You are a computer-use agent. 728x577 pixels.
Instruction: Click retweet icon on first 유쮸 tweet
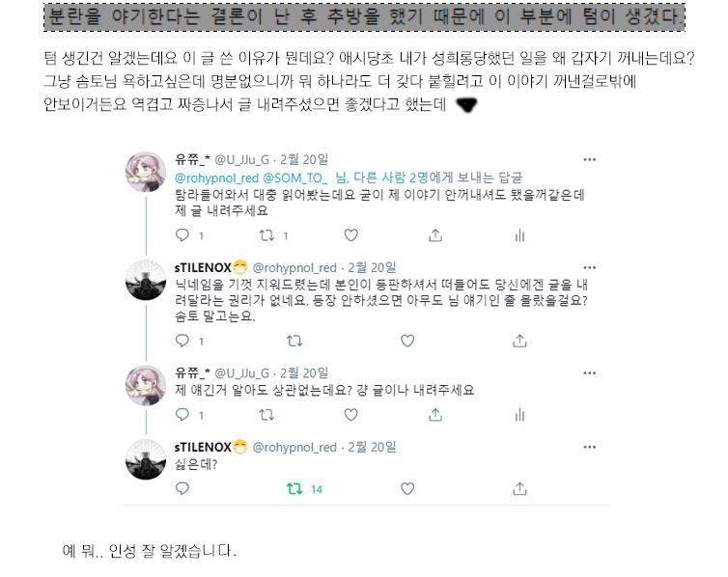point(266,235)
